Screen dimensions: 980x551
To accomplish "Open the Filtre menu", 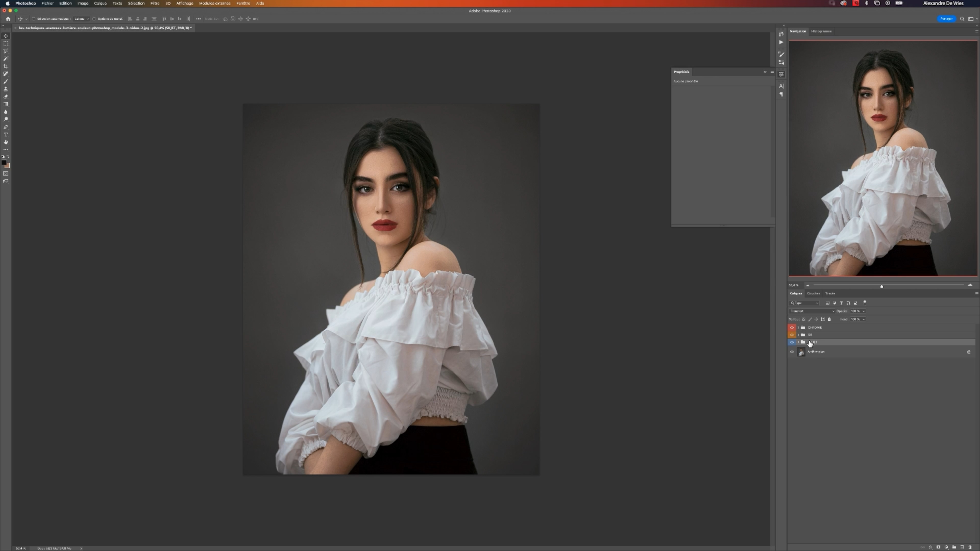I will pyautogui.click(x=155, y=3).
